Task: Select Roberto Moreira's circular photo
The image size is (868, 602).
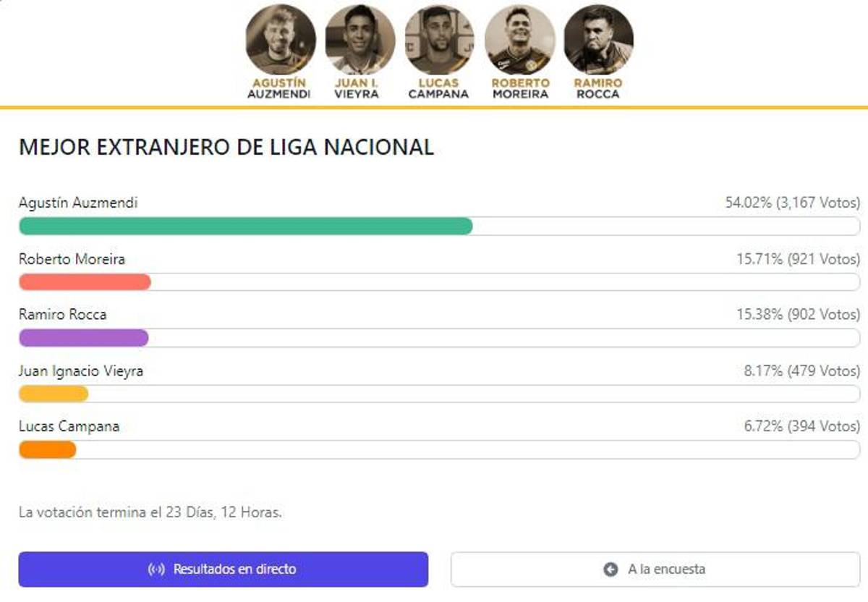Action: click(x=519, y=39)
